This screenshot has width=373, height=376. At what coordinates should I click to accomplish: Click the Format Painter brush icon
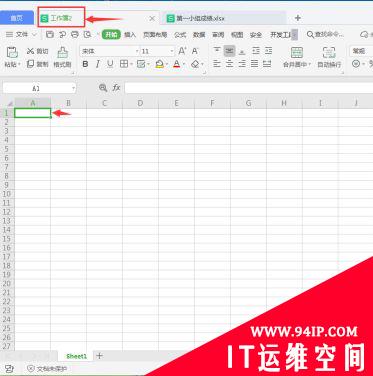[x=62, y=52]
